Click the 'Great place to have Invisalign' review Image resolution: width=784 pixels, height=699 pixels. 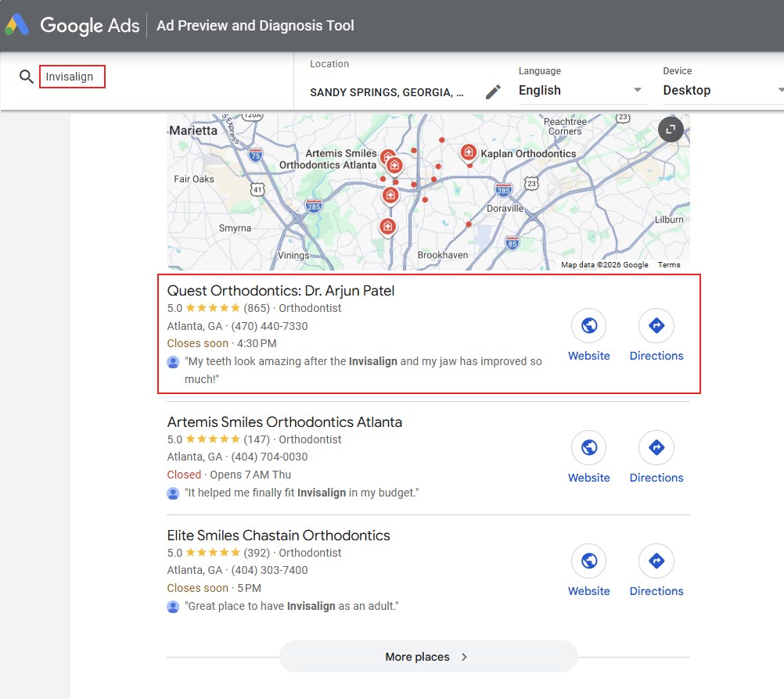292,606
